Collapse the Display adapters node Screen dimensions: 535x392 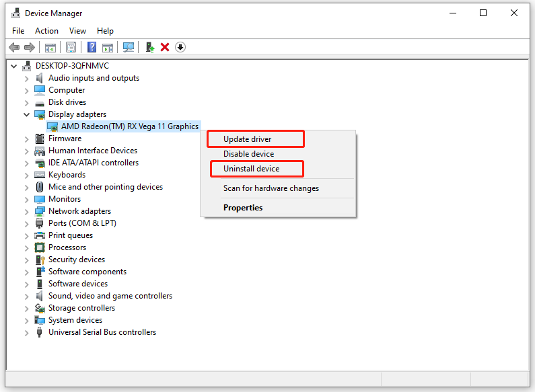pos(27,114)
